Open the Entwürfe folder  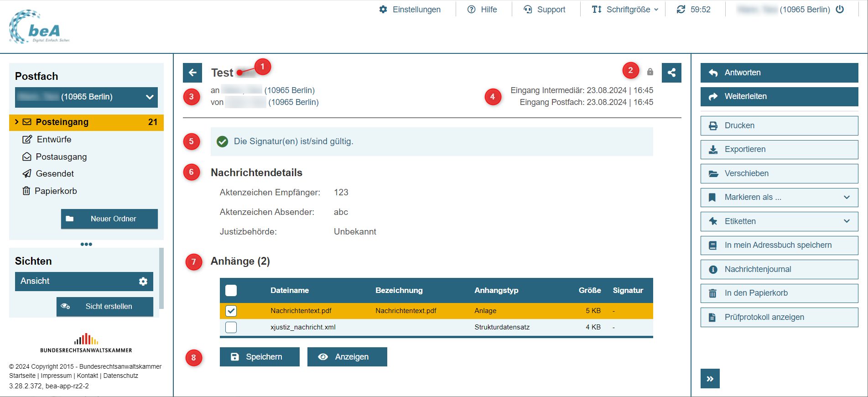coord(54,140)
